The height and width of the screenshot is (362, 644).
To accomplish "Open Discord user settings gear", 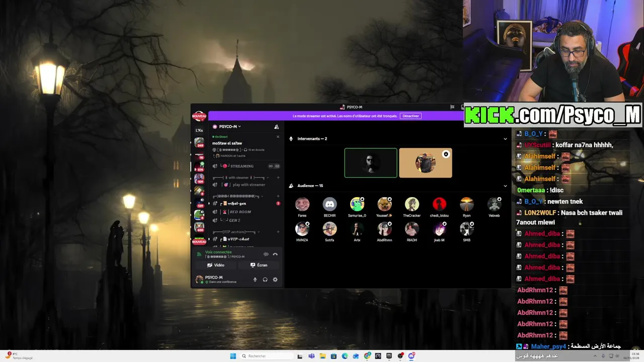I will [275, 280].
